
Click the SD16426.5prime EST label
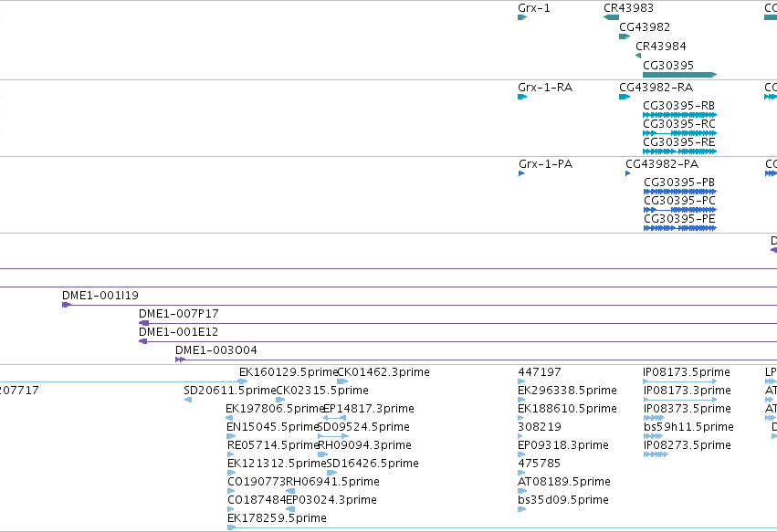coord(373,464)
